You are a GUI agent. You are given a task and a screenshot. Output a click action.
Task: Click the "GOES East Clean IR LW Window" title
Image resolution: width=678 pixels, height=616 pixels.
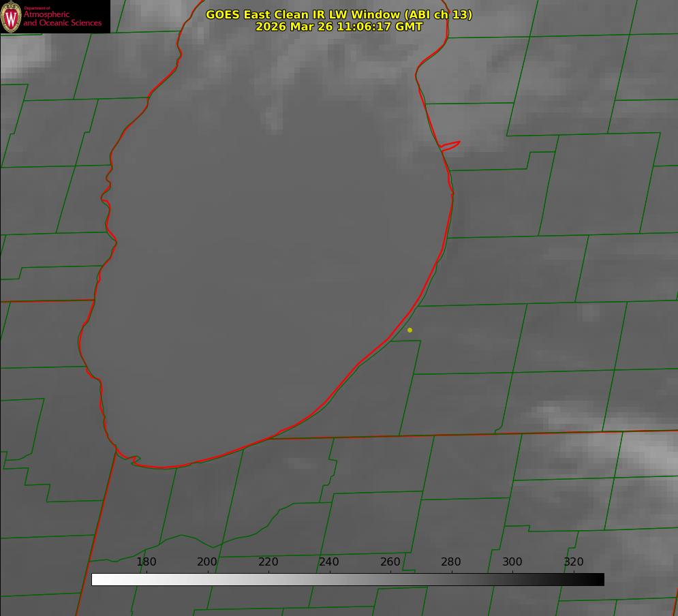pos(339,14)
